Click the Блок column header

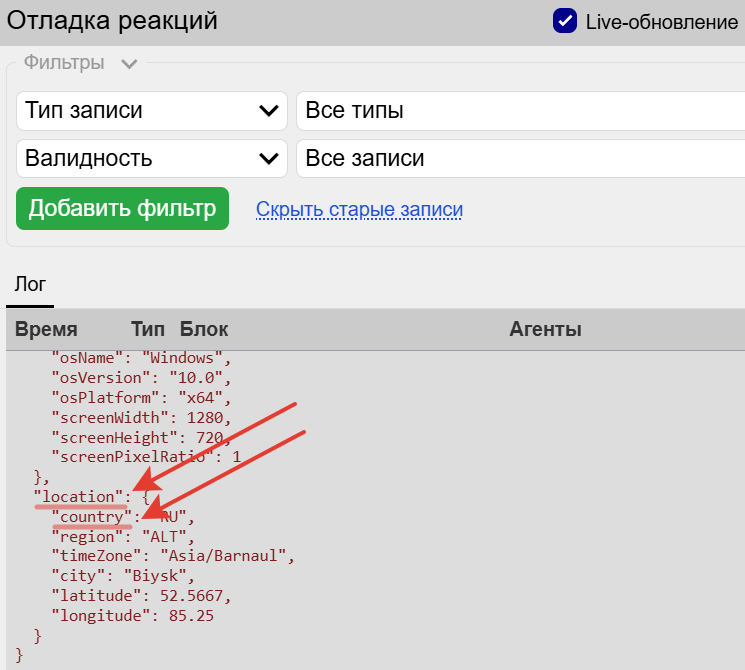(204, 329)
